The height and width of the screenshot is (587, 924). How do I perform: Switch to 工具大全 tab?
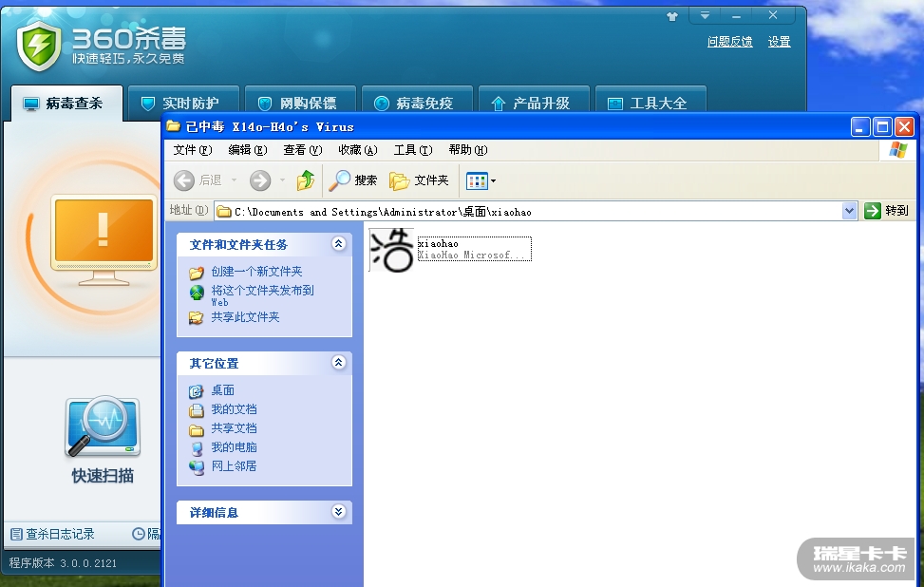[x=651, y=104]
